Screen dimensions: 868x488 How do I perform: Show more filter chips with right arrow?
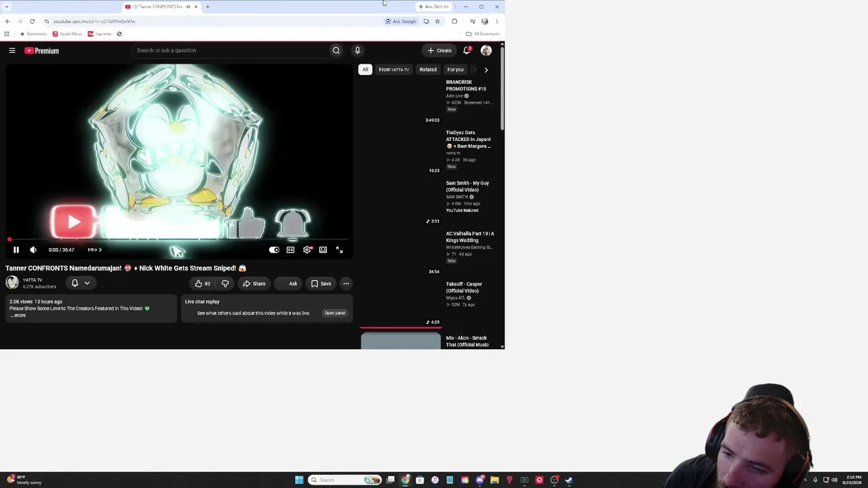pyautogui.click(x=486, y=69)
